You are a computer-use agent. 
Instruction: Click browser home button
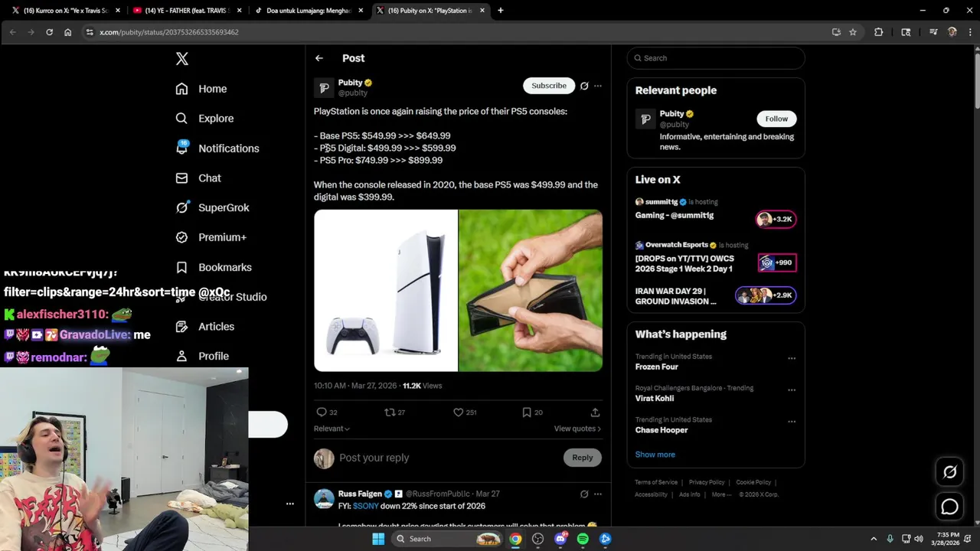(67, 32)
